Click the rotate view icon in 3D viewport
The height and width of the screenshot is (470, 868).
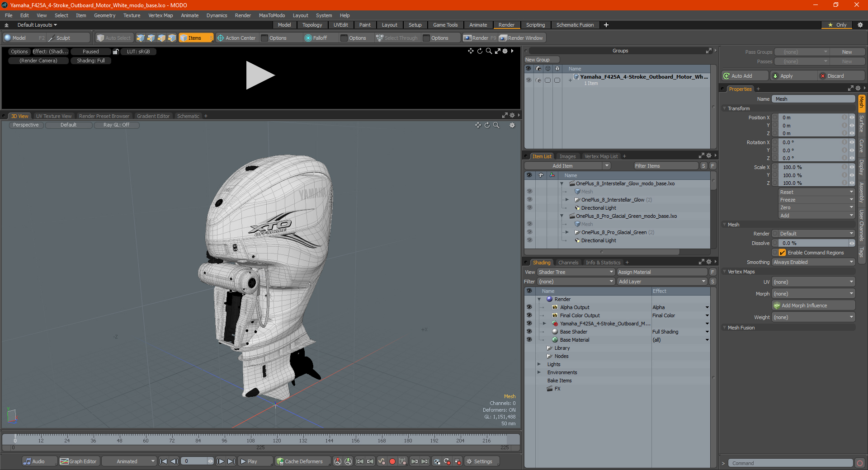point(487,125)
